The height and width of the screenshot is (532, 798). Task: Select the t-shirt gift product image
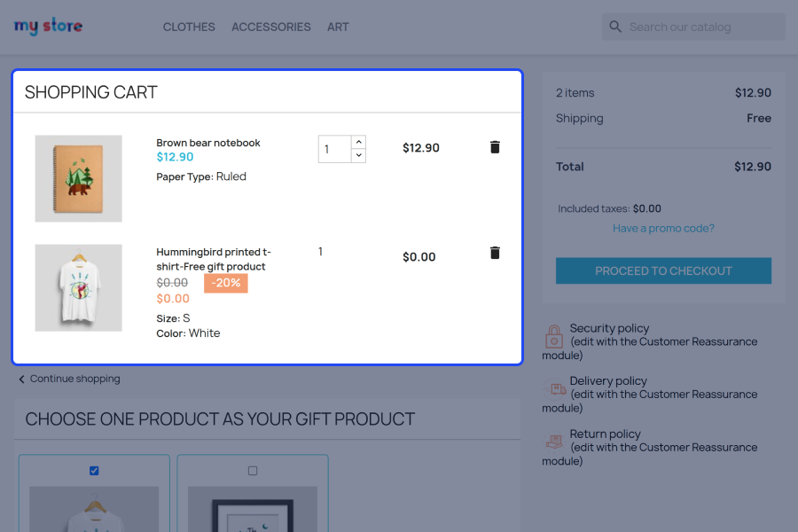(94, 509)
